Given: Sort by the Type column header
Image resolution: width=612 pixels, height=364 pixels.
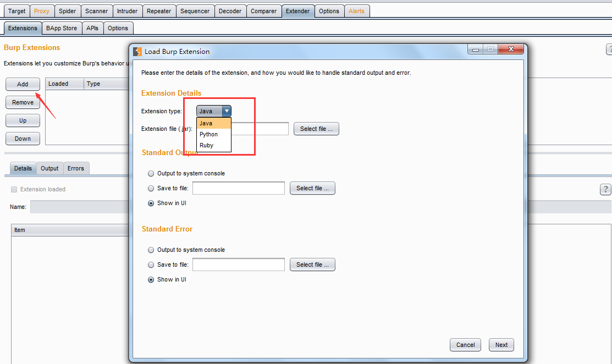Looking at the screenshot, I should pyautogui.click(x=106, y=84).
